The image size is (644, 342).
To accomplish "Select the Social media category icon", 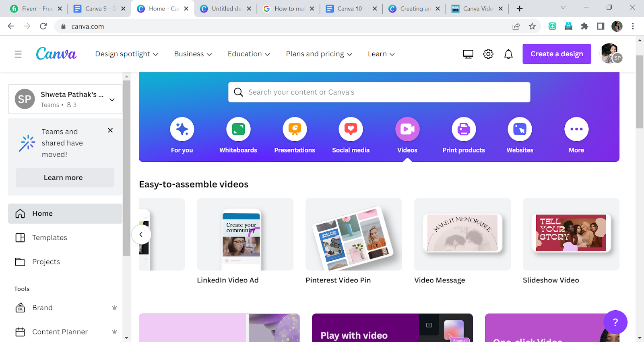I will click(x=351, y=129).
